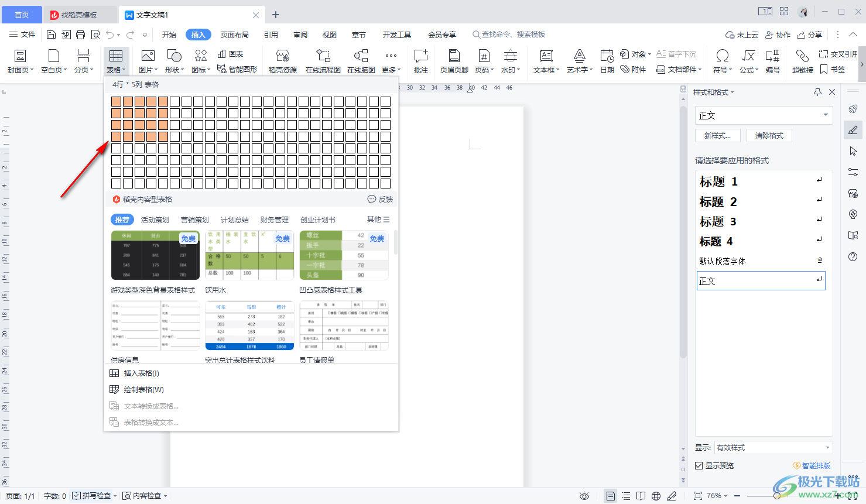Open 在线脑图 online mind map

click(361, 61)
